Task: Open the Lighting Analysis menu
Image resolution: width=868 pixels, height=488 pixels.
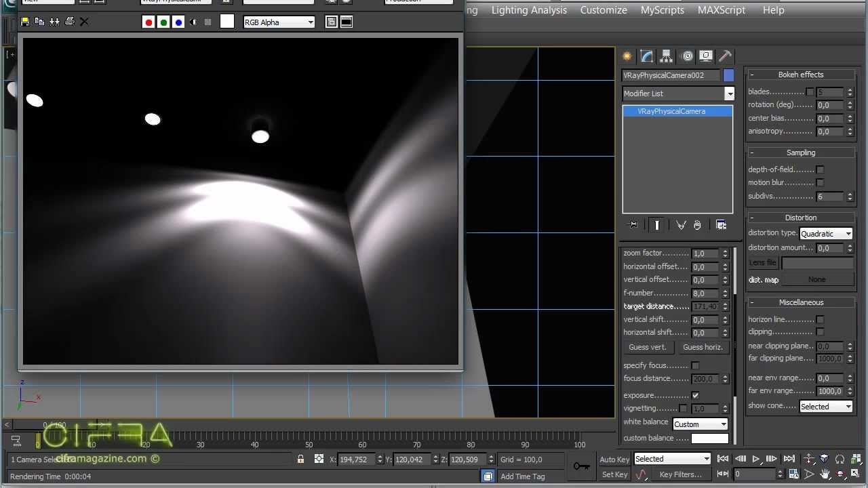Action: [529, 10]
